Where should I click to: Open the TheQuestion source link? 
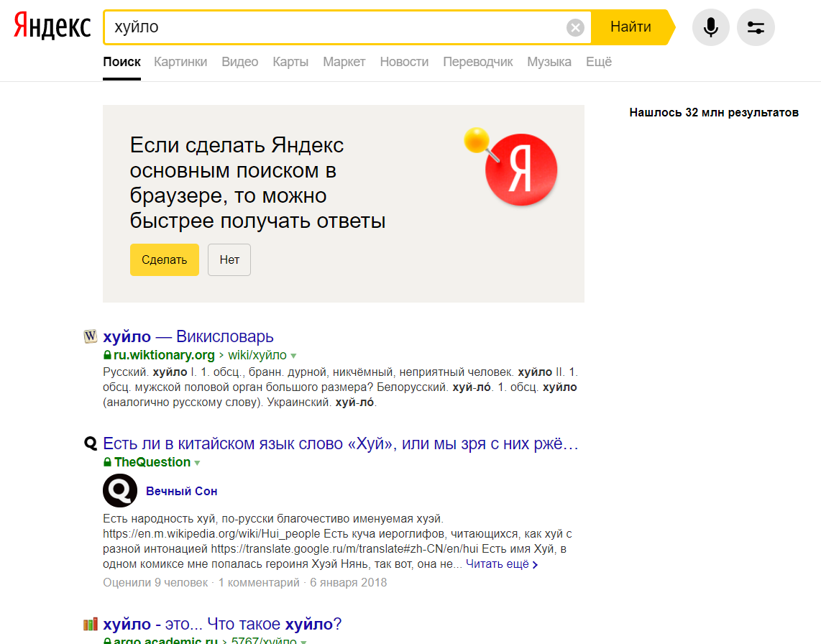click(152, 462)
